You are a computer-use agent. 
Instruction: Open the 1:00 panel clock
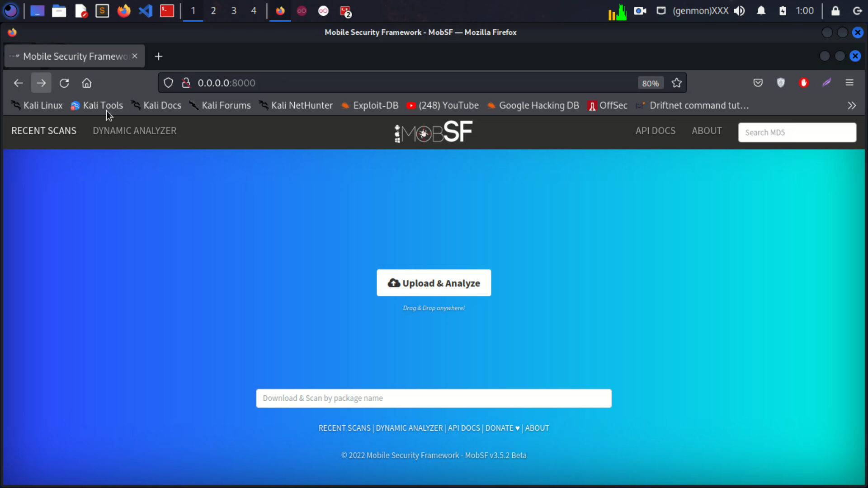[805, 11]
